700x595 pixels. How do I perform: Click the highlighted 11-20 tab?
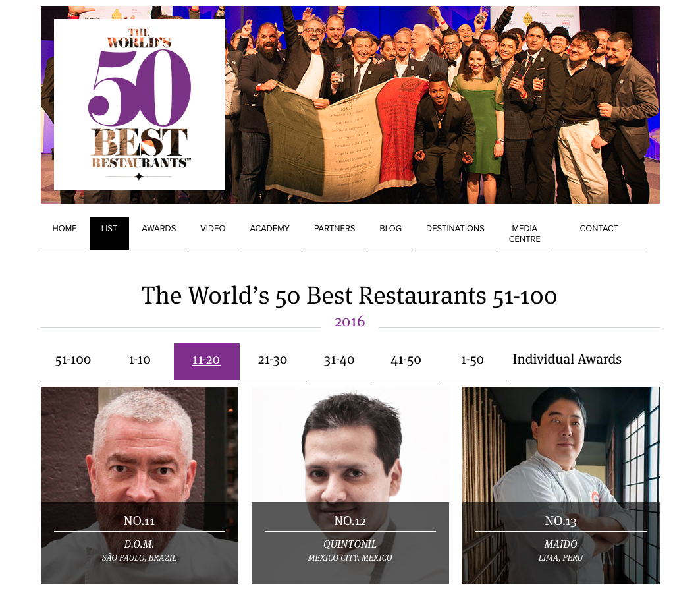click(x=206, y=361)
